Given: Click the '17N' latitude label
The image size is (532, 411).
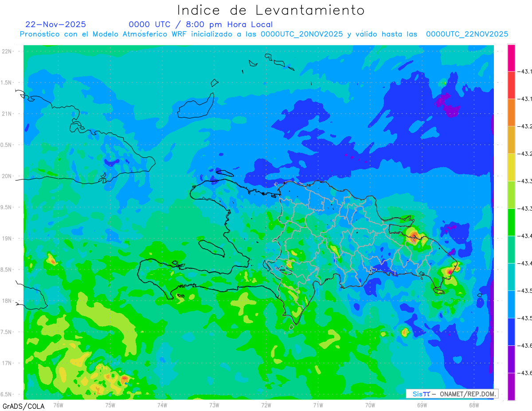Looking at the screenshot, I should tap(7, 363).
